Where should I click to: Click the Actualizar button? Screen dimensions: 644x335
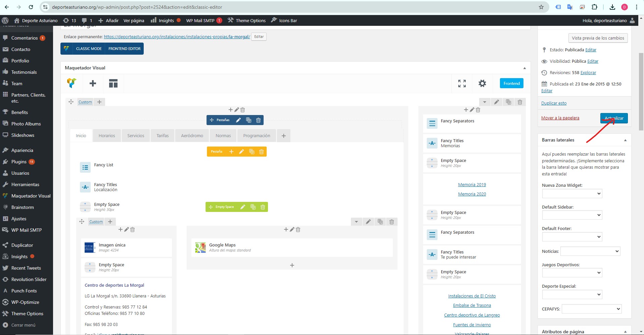coord(614,118)
